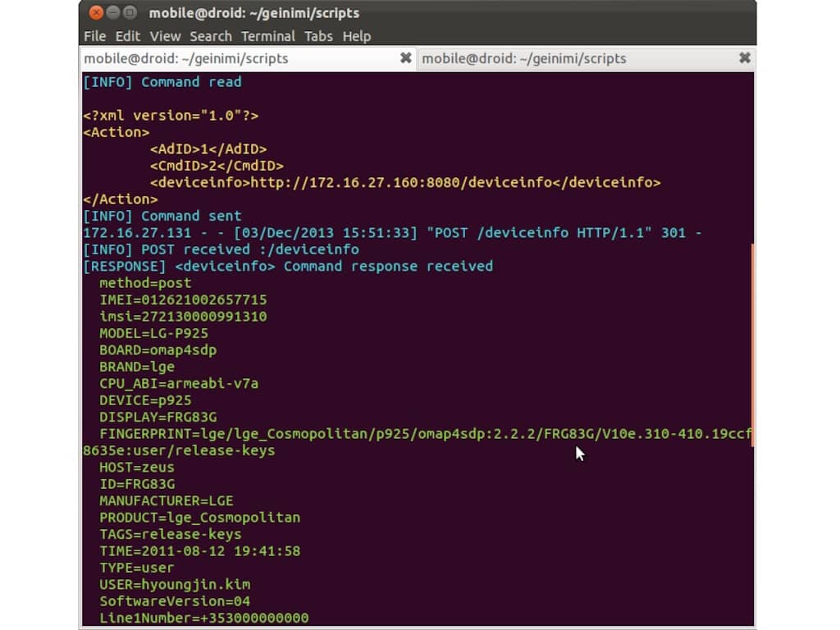Click the 'MODEL=LG-P925' line
This screenshot has height=630, width=840.
pyautogui.click(x=153, y=333)
